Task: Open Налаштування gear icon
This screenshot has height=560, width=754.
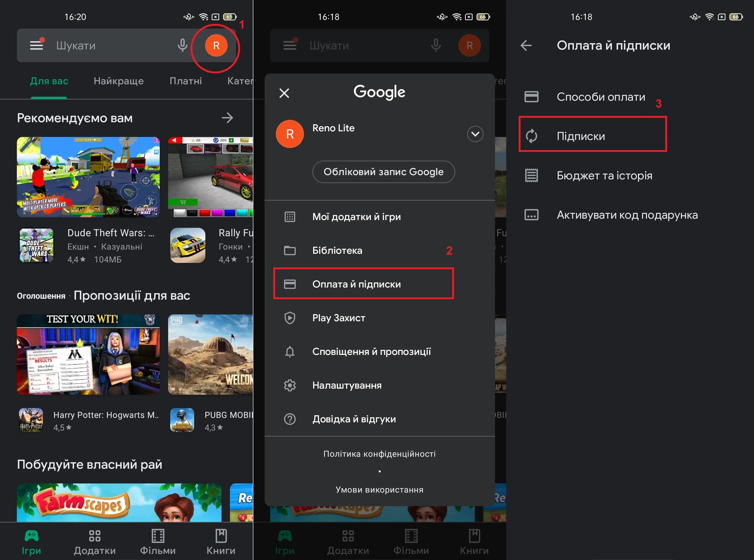Action: click(x=289, y=385)
